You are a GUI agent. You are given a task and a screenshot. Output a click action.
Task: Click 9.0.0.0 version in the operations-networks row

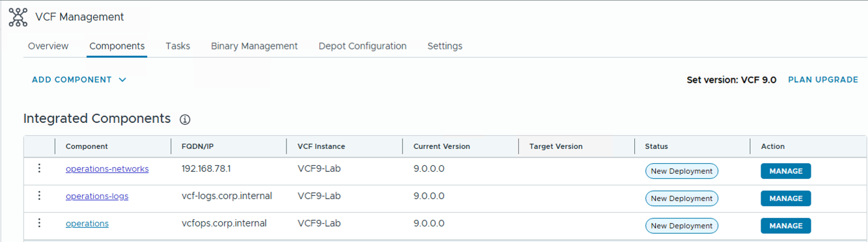[429, 168]
